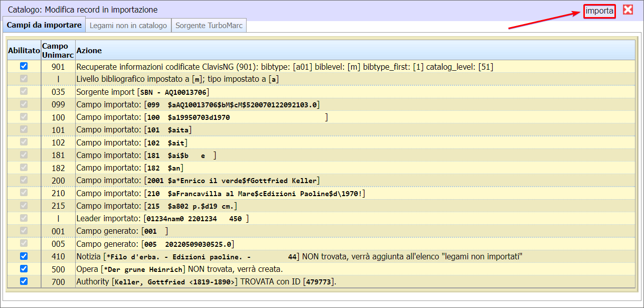Click the checkbox for field 099
This screenshot has height=308, width=644.
pos(24,104)
